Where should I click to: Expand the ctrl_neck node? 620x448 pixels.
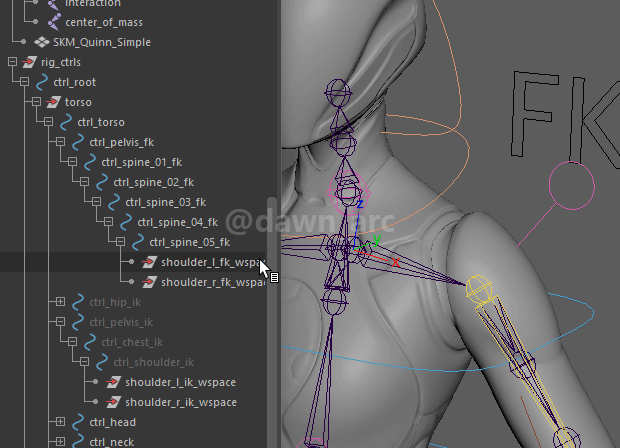(x=60, y=441)
